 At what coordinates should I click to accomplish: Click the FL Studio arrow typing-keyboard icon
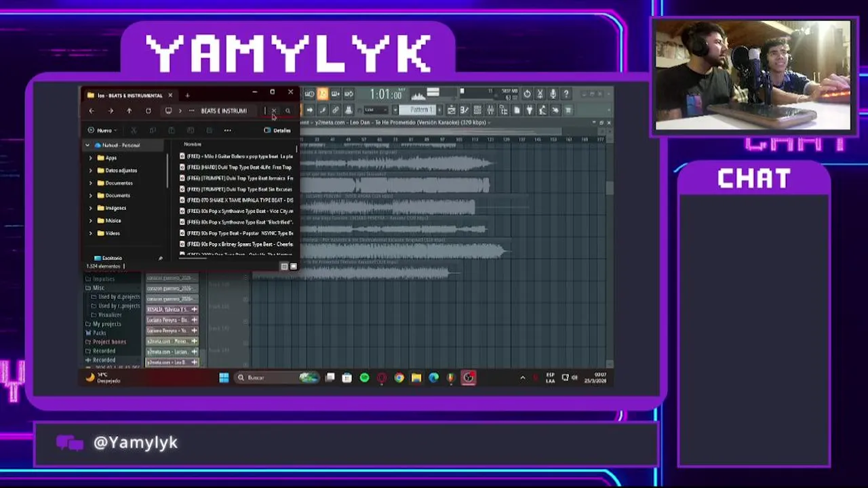coord(311,110)
